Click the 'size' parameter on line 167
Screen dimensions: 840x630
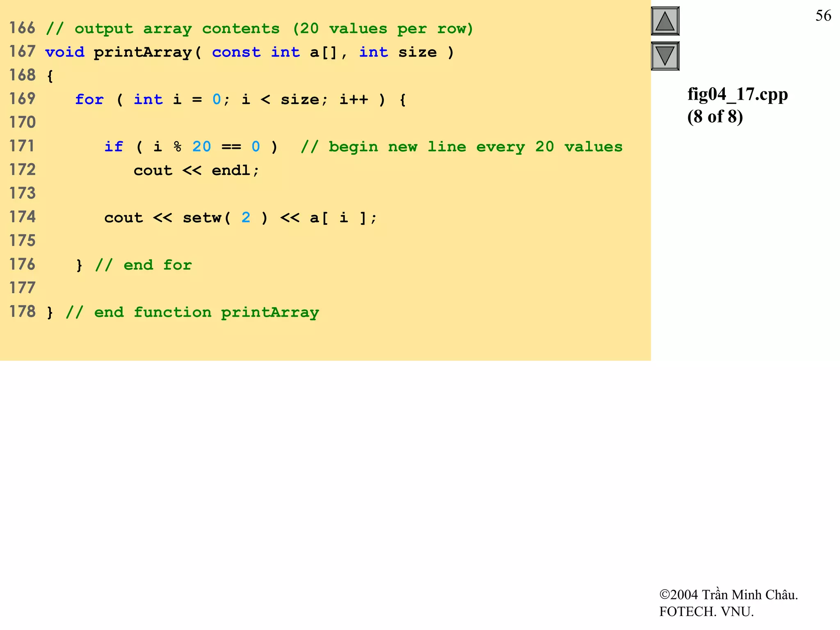pyautogui.click(x=418, y=52)
